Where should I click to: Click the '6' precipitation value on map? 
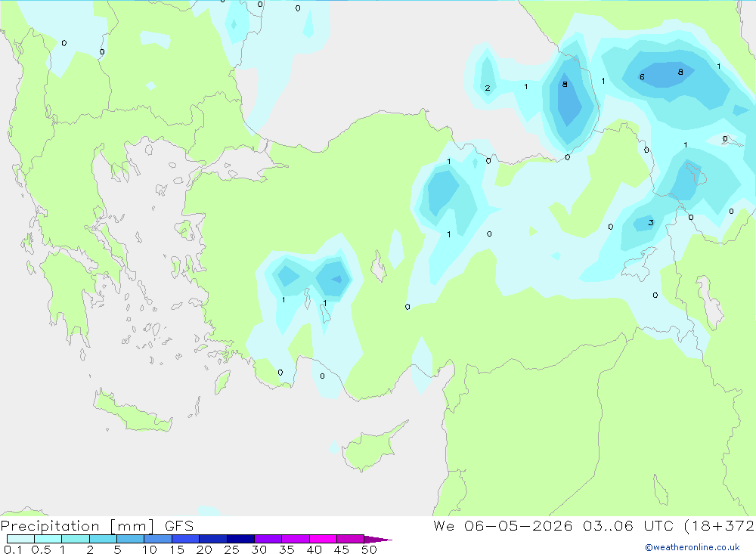coord(642,77)
